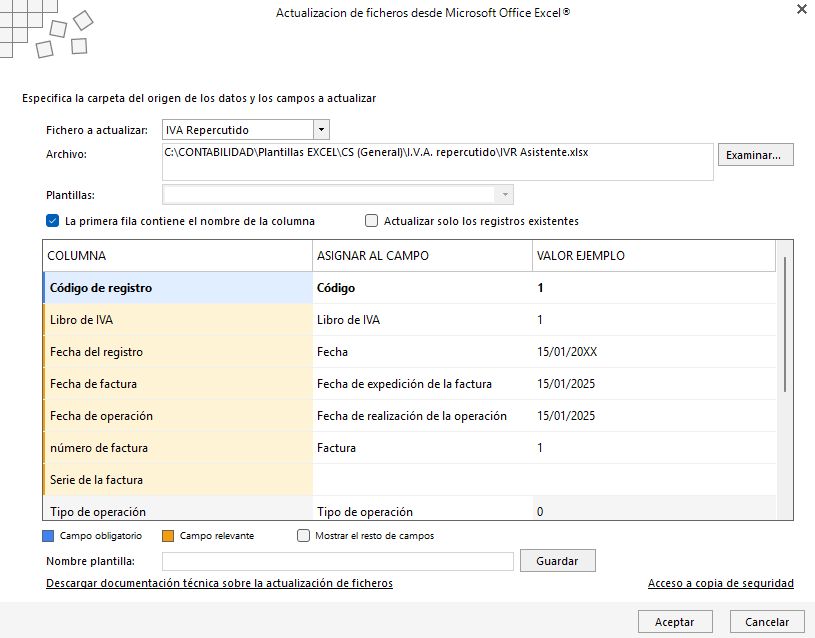Viewport: 815px width, 638px height.
Task: Click the Examinar... button
Action: (x=756, y=155)
